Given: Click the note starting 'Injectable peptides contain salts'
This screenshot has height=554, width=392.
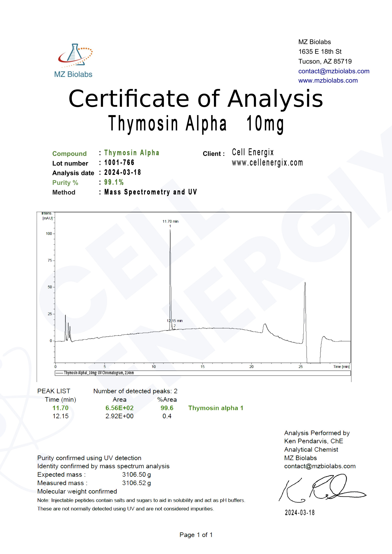Looking at the screenshot, I should (141, 500).
